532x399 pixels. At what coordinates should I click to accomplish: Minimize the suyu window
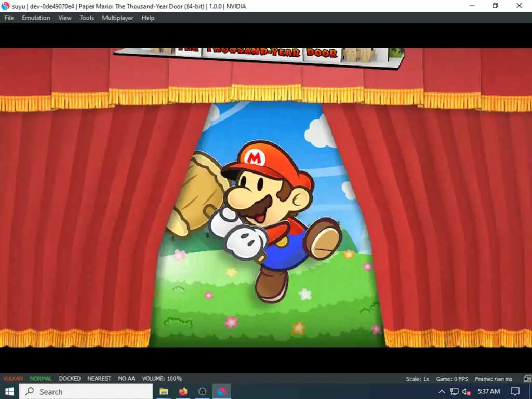[x=472, y=6]
